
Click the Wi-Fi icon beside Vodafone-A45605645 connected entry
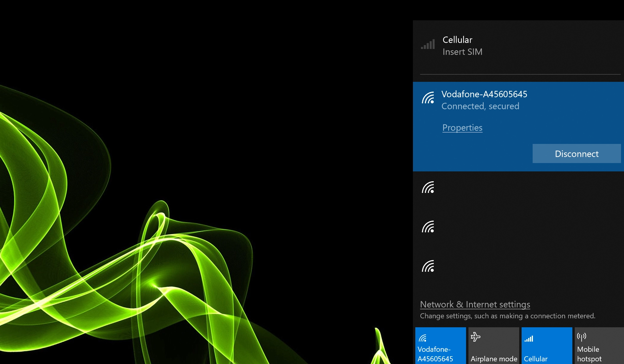(428, 98)
